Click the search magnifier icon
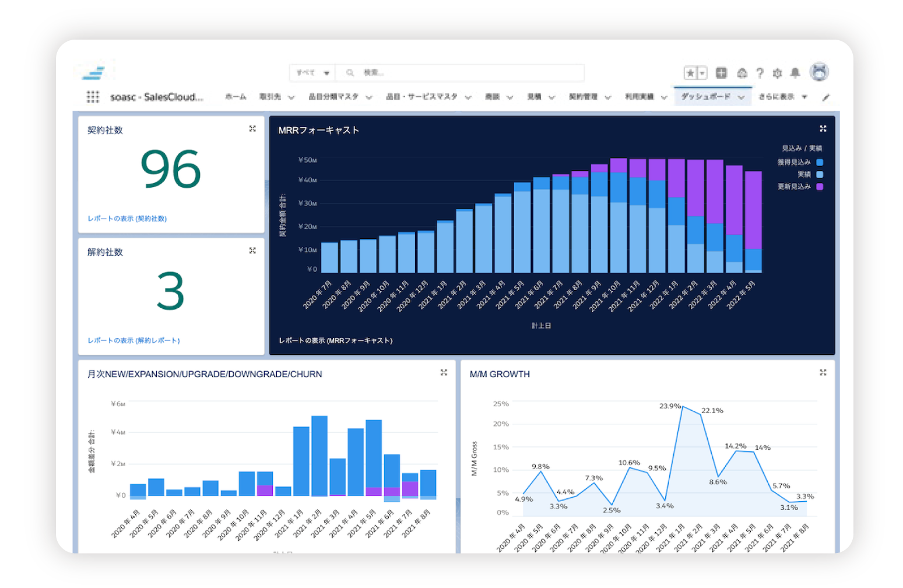 coord(350,73)
